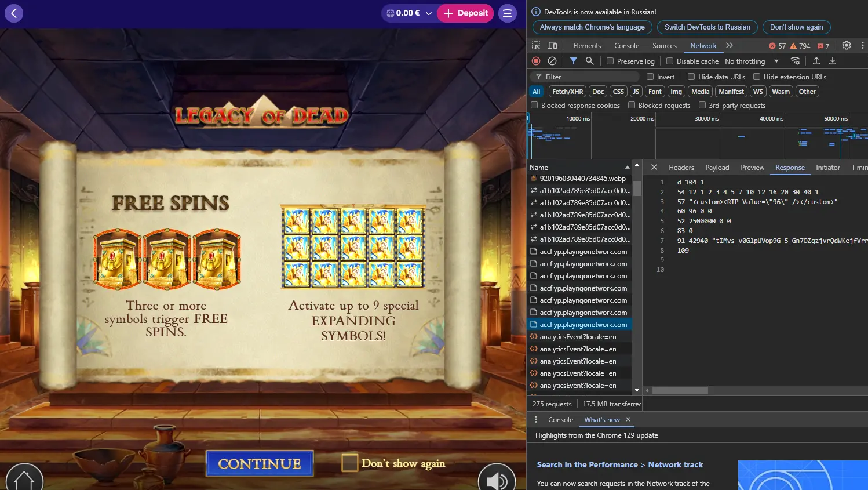
Task: Open the Headers tab
Action: [681, 167]
